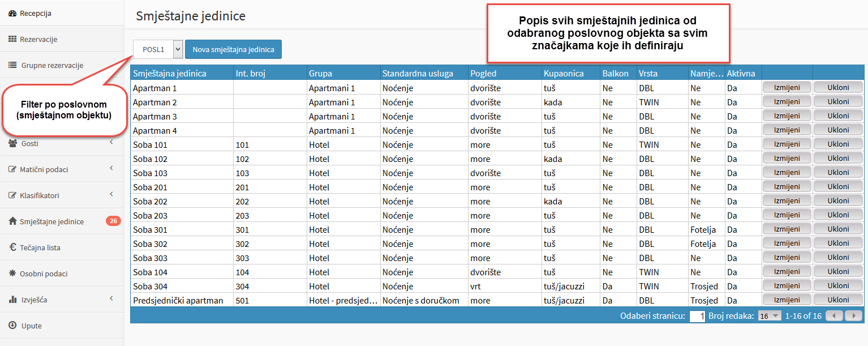The height and width of the screenshot is (346, 868).
Task: Sort by Vrsta column header
Action: [x=663, y=73]
